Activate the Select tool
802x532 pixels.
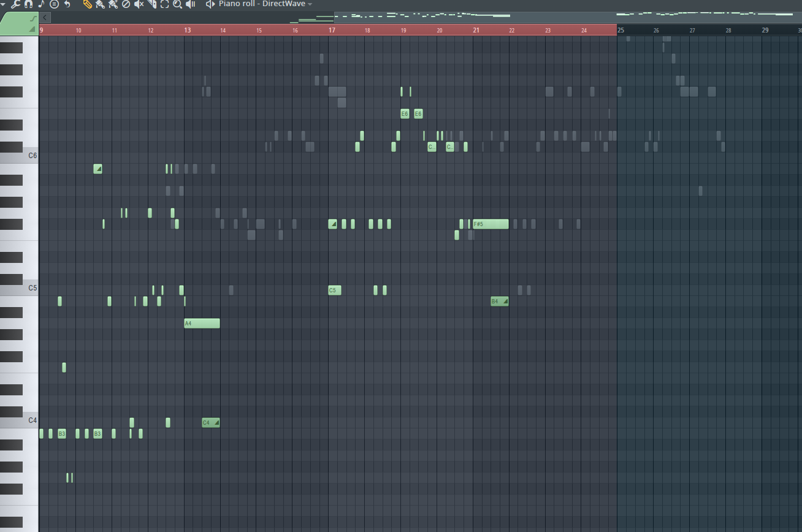(164, 4)
